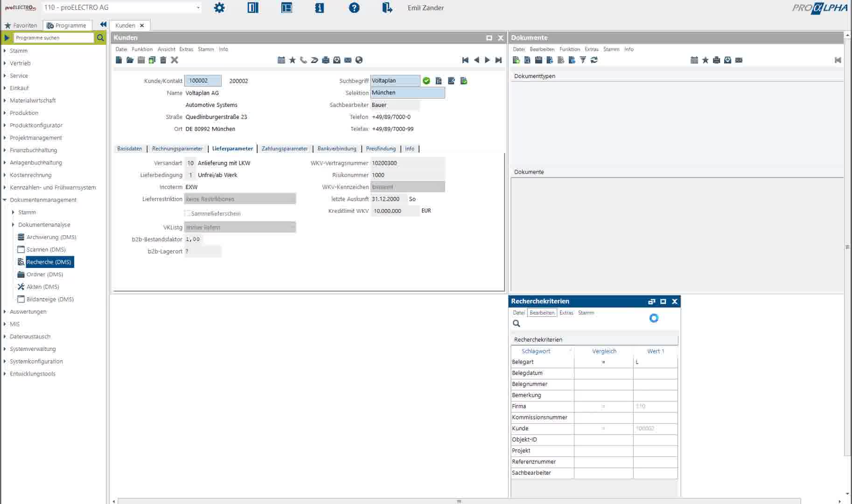Click the new record icon in Kunden toolbar
852x504 pixels.
pos(119,60)
